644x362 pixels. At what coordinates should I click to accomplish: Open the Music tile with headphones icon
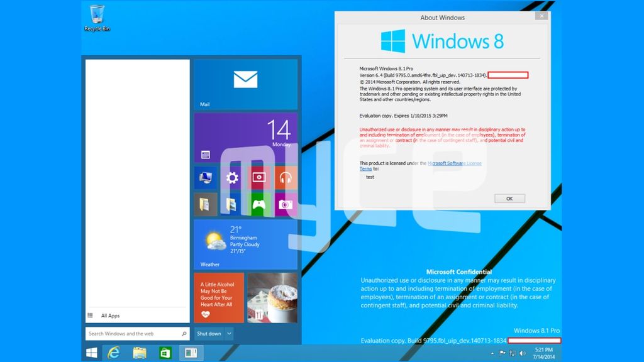pos(286,177)
